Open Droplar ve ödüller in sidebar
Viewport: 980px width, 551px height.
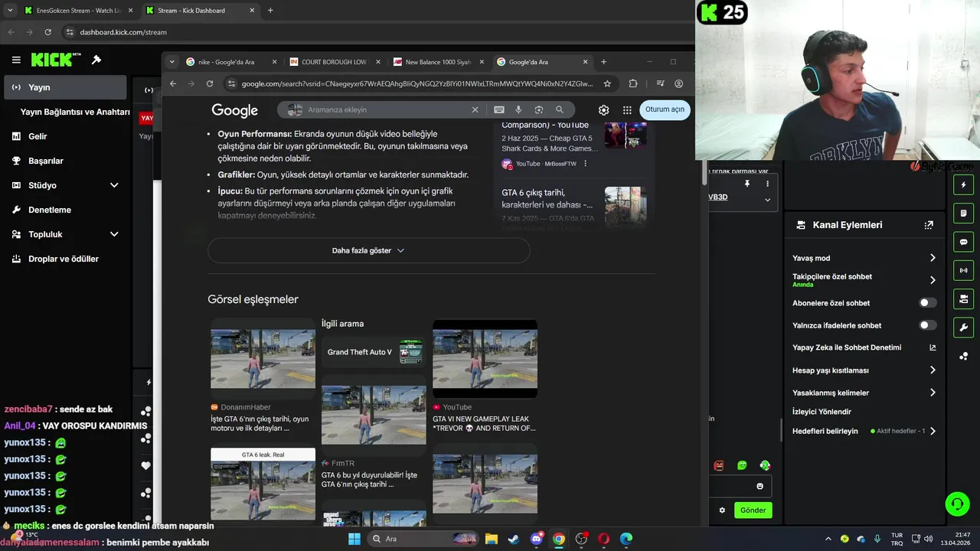pos(65,259)
